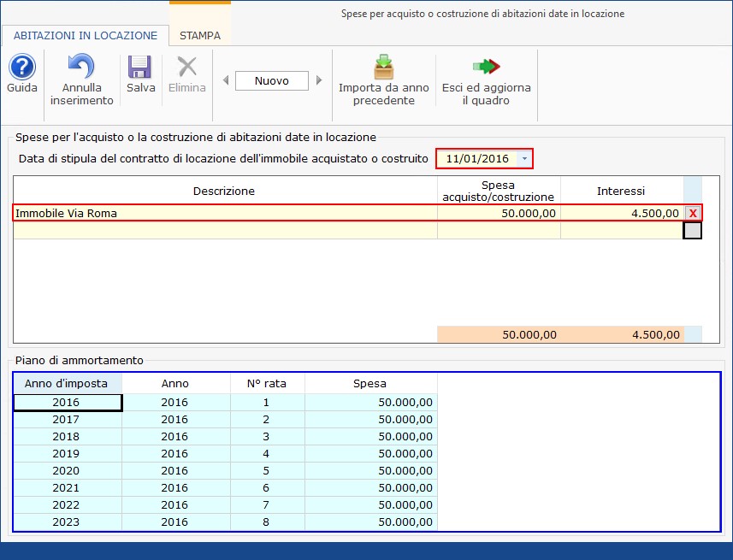733x560 pixels.
Task: Click Annulla inserimento undo icon
Action: [81, 68]
